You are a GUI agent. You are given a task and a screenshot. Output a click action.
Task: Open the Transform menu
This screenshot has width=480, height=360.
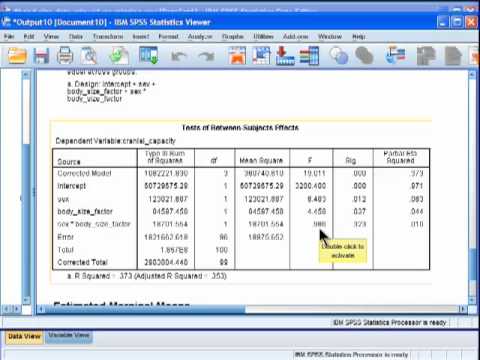(108, 36)
